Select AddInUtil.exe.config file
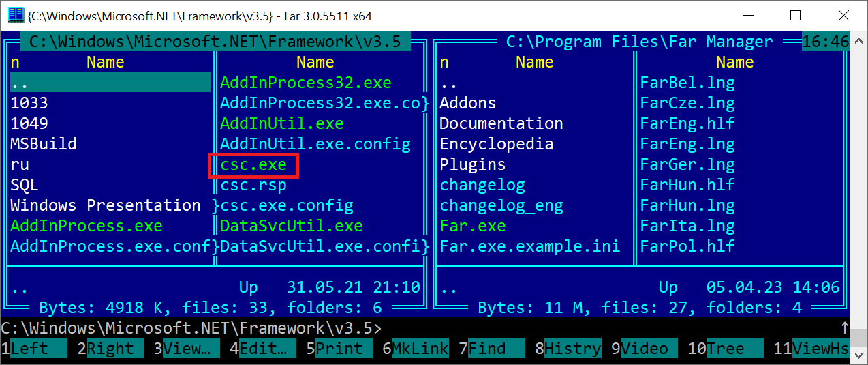This screenshot has height=365, width=868. click(315, 144)
